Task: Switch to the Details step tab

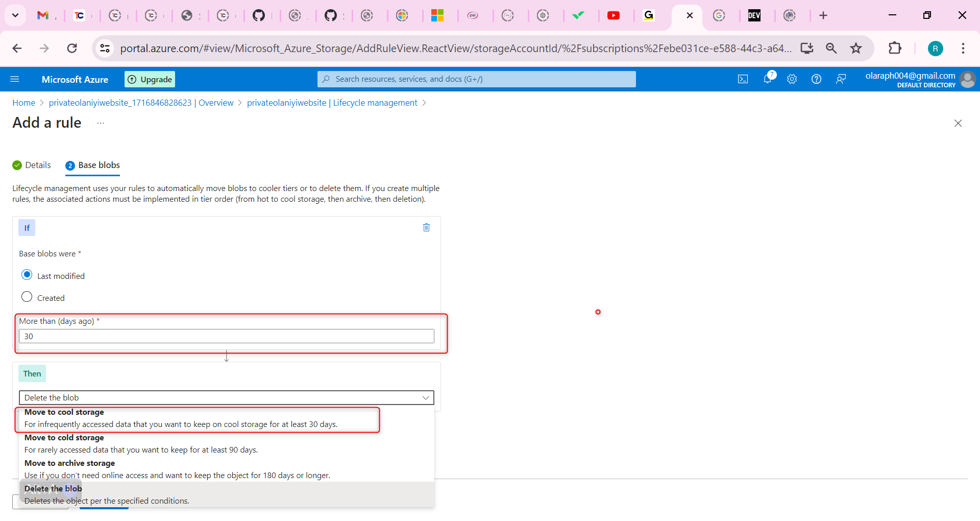Action: [x=32, y=165]
